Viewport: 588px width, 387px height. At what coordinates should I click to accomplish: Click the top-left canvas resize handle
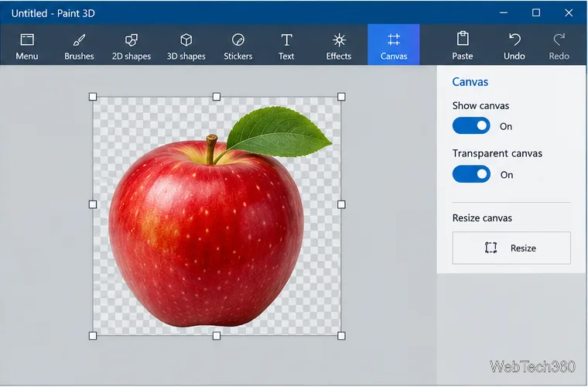[93, 97]
